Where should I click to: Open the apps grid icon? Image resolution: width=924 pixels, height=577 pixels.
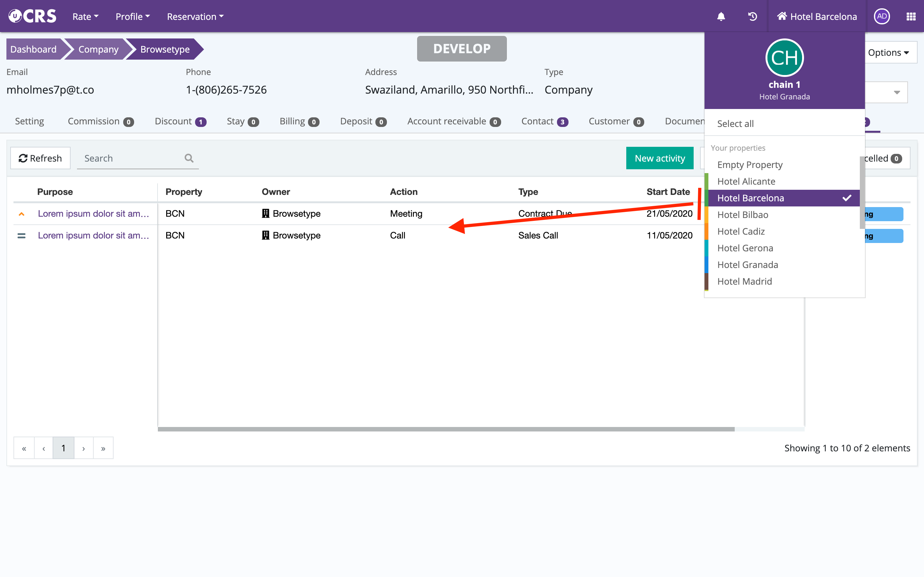click(x=911, y=16)
